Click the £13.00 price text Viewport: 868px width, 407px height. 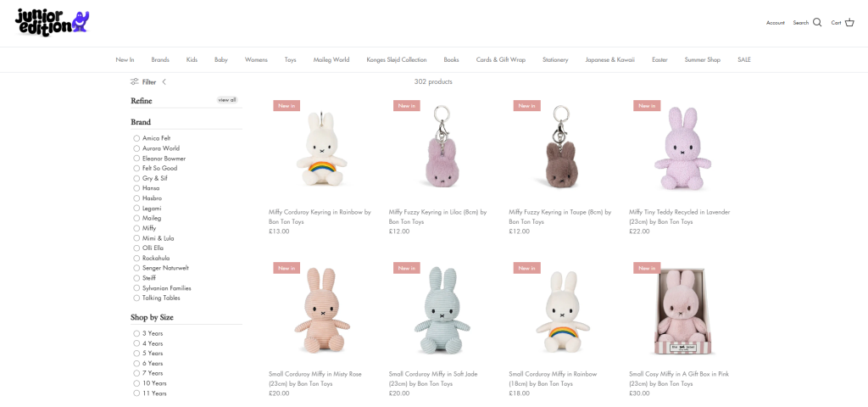[x=279, y=231]
